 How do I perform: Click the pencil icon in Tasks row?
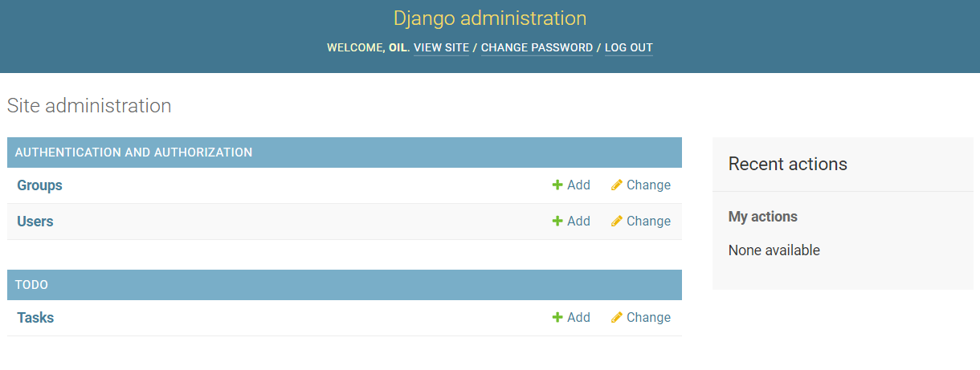[x=617, y=318]
